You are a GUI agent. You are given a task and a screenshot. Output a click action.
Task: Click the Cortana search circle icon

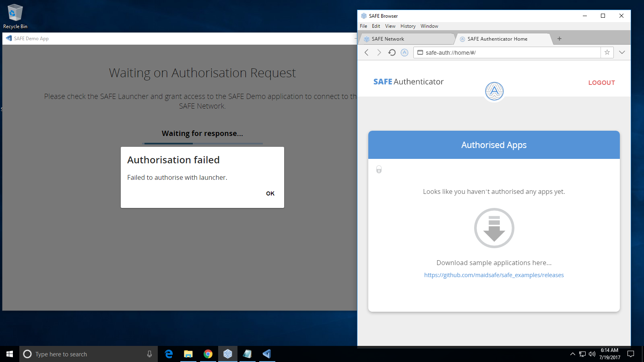[x=27, y=354]
